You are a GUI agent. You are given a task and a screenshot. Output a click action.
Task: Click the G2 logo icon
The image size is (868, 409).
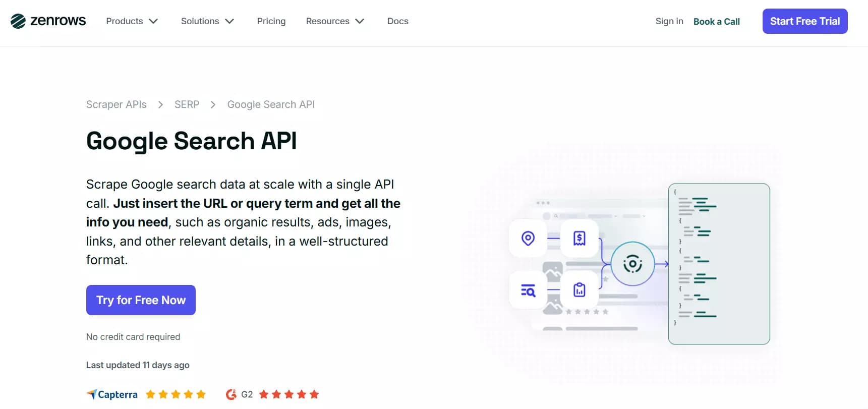pyautogui.click(x=231, y=394)
